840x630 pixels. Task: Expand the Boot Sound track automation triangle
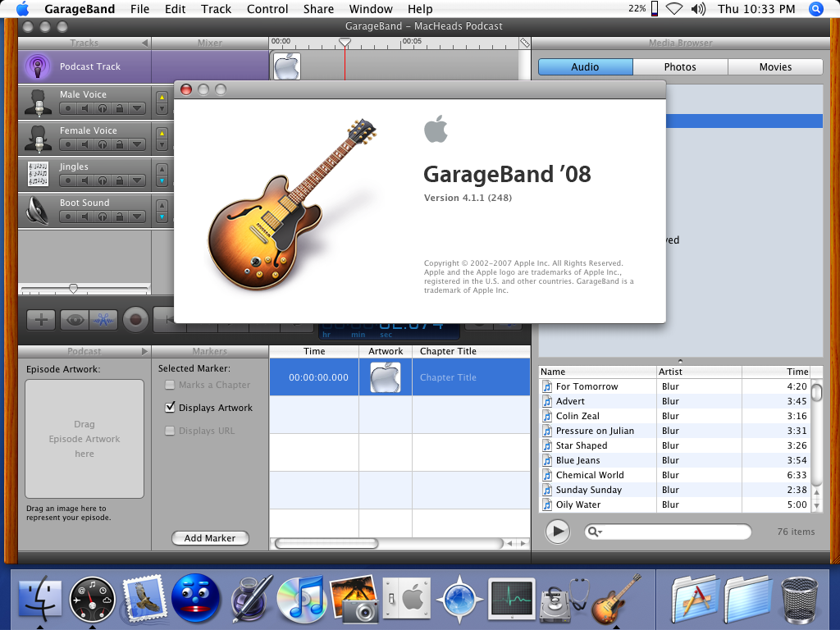(x=136, y=217)
